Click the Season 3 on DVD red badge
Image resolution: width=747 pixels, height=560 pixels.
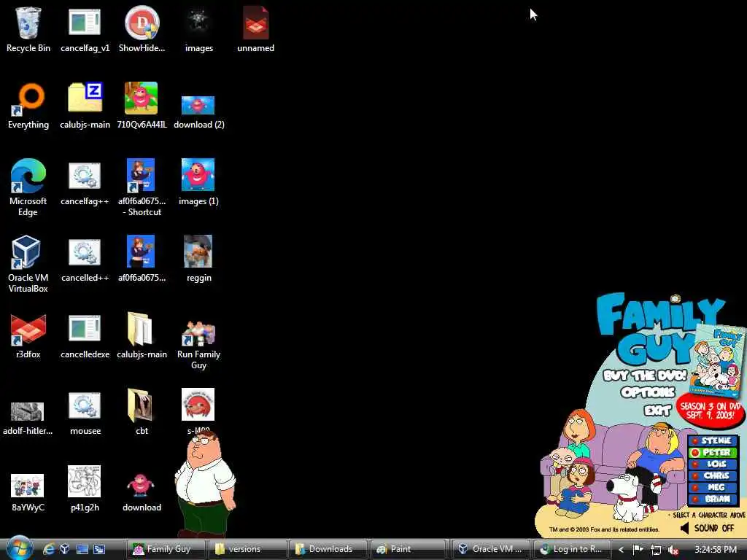coord(710,411)
